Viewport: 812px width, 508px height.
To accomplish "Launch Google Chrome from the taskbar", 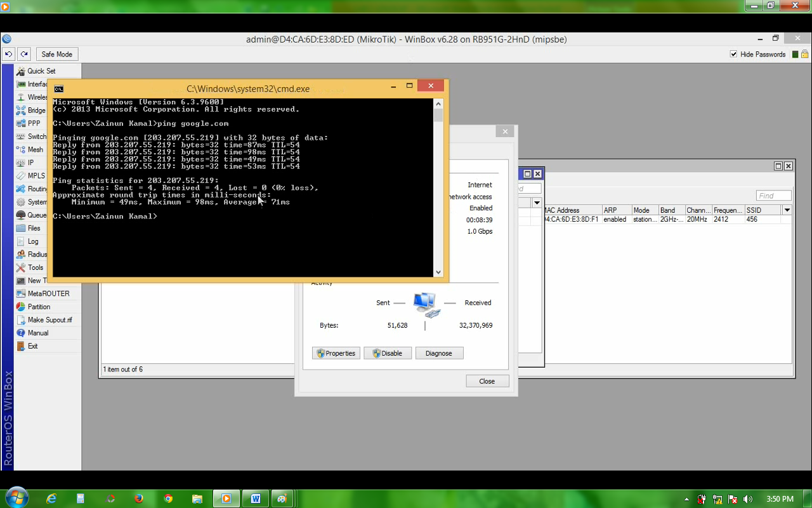I will pyautogui.click(x=168, y=498).
